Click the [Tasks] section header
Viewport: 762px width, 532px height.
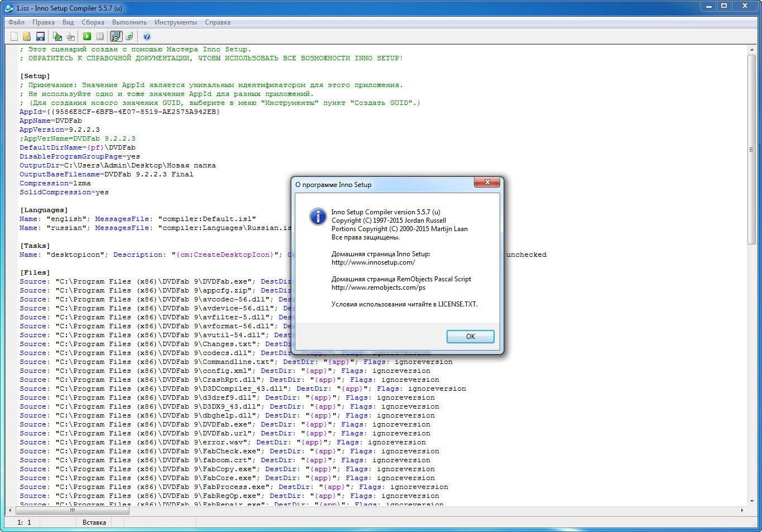(x=35, y=246)
